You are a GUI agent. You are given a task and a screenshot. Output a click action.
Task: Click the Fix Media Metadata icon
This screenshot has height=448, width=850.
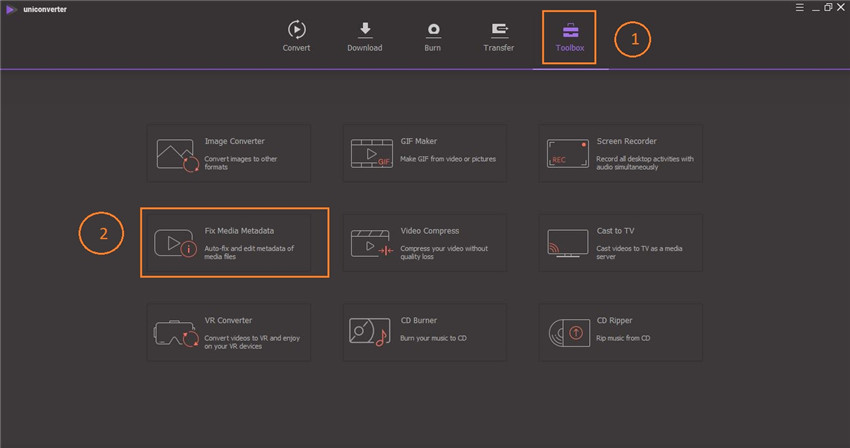pyautogui.click(x=175, y=243)
